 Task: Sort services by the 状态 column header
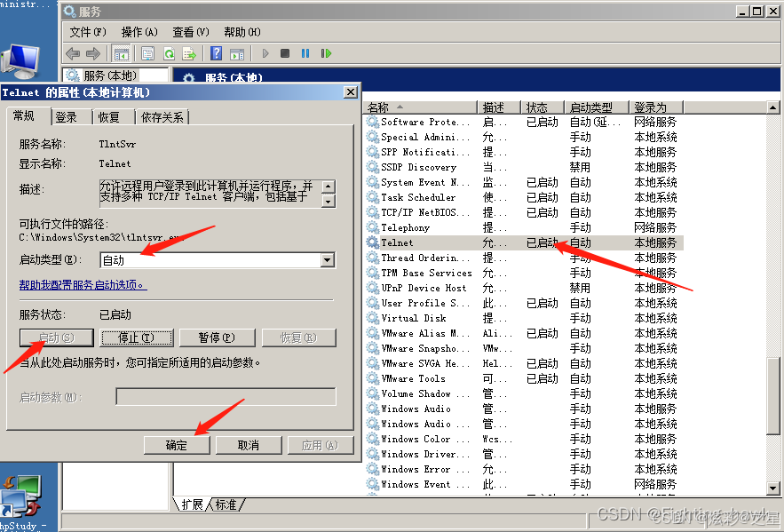542,107
